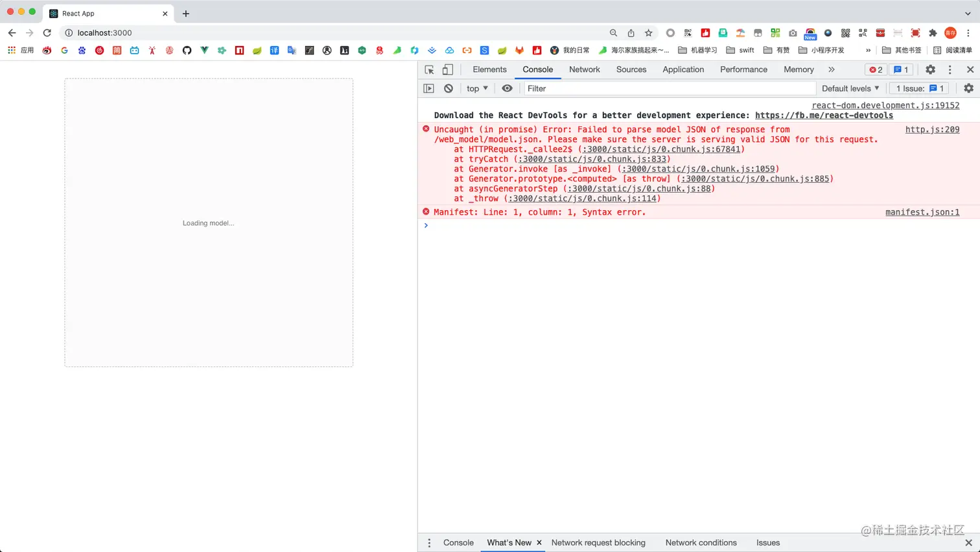Create a live expression eye icon
The width and height of the screenshot is (980, 552).
point(507,88)
